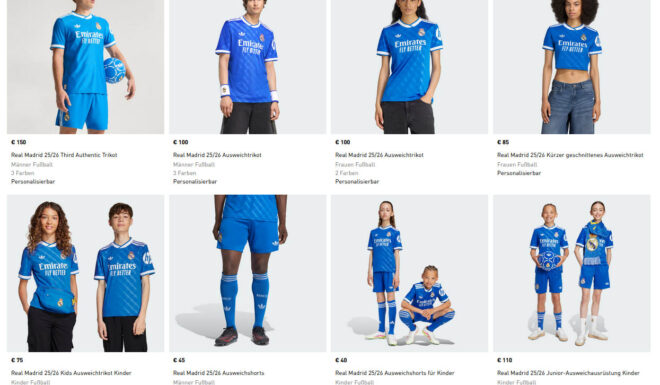This screenshot has width=660, height=385.
Task: Click 'Kürzer geschnittenes Ausweichtrikot' product title
Action: (570, 155)
